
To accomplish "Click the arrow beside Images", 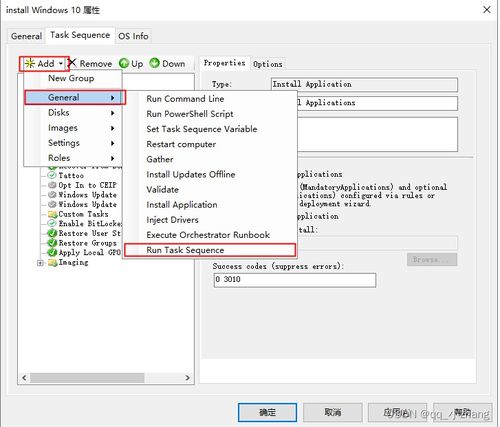I will pyautogui.click(x=113, y=128).
